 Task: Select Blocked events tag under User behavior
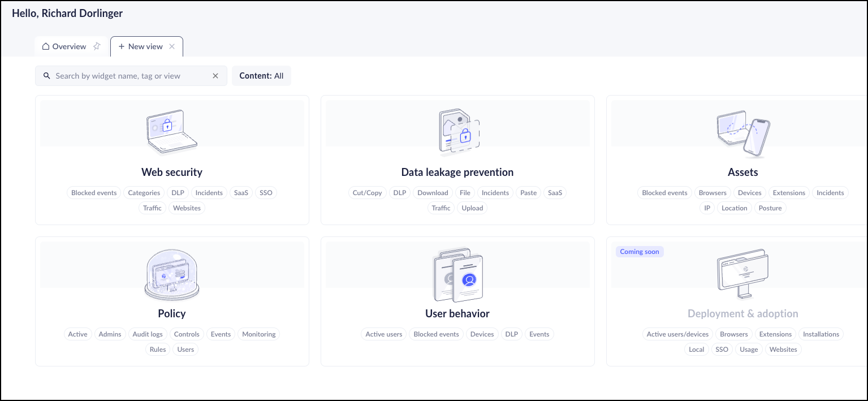[437, 334]
